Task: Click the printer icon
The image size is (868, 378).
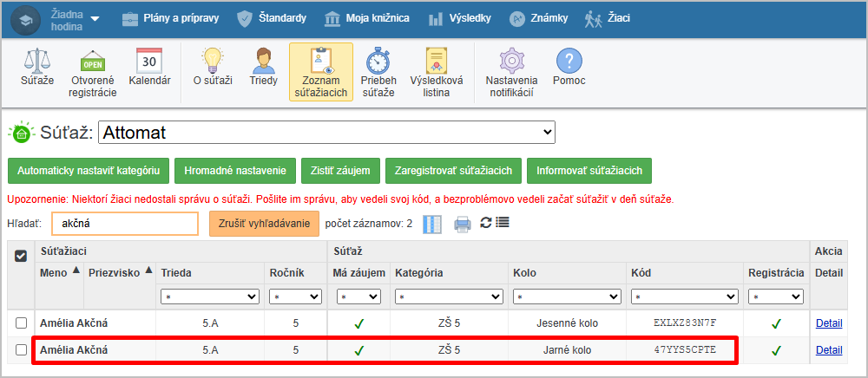Action: point(463,224)
